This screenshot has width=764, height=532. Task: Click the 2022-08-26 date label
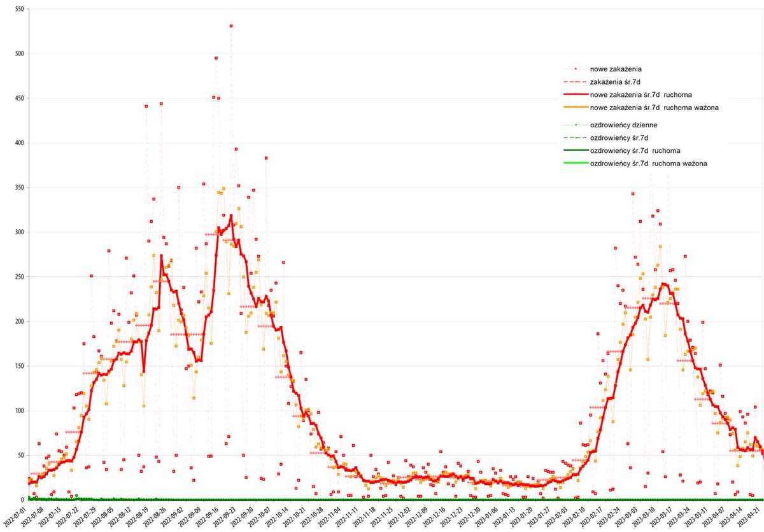[x=153, y=517]
